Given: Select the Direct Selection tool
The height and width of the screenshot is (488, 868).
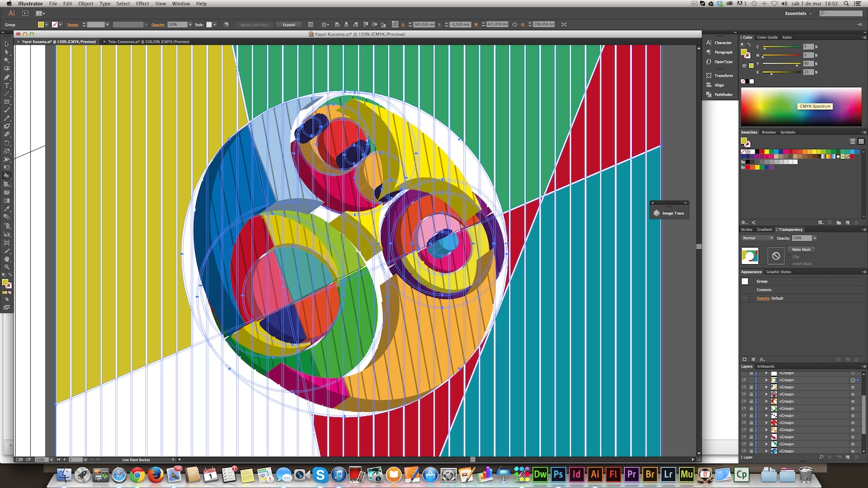Looking at the screenshot, I should (7, 52).
